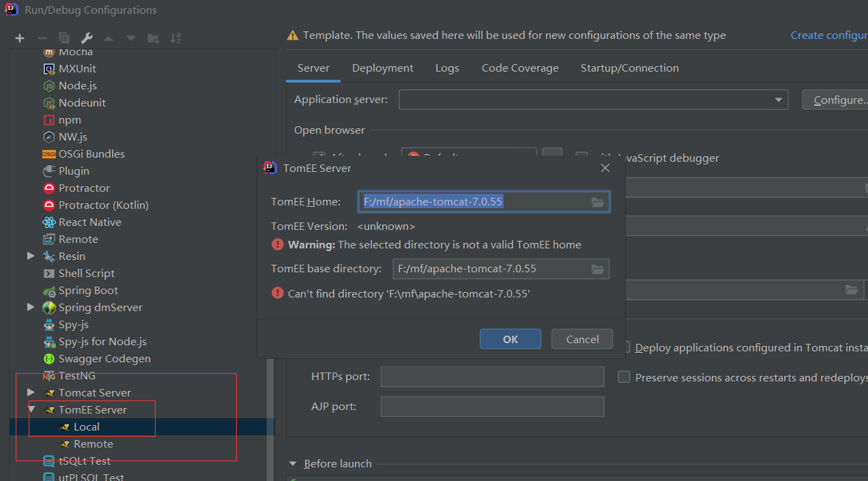Screen dimensions: 868x481
Task: Click the Create configuration link
Action: click(828, 35)
